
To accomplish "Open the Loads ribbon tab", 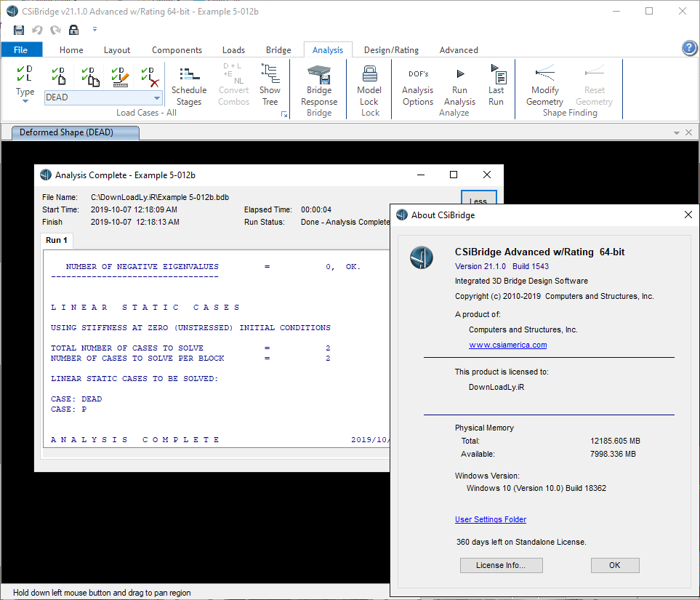I will 233,49.
